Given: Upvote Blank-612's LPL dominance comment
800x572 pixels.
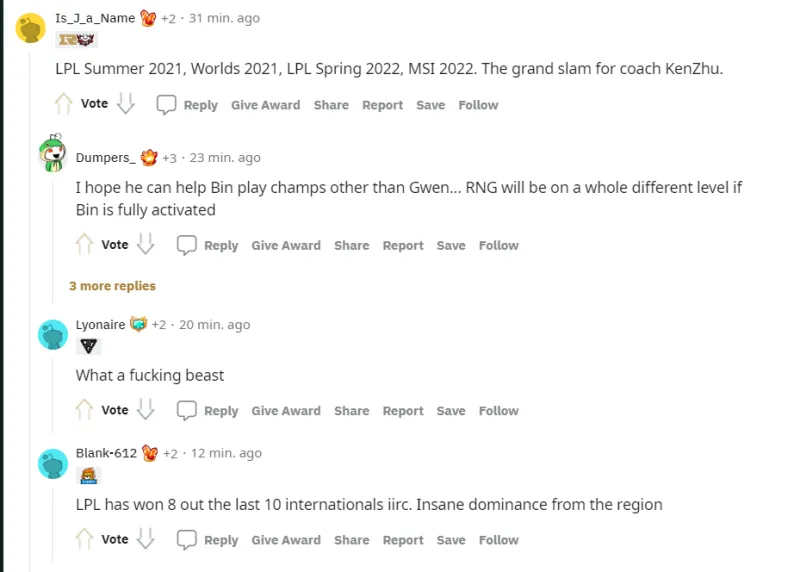Looking at the screenshot, I should point(85,540).
